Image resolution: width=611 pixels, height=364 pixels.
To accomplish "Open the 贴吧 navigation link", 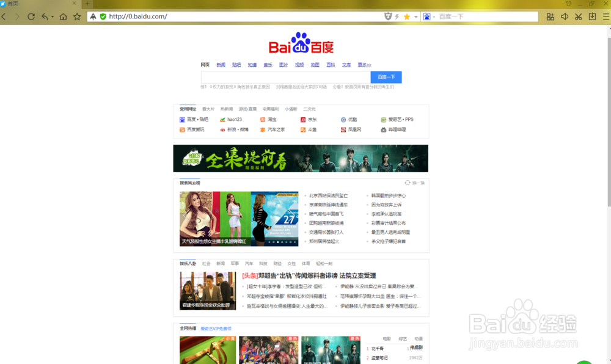I will 236,64.
